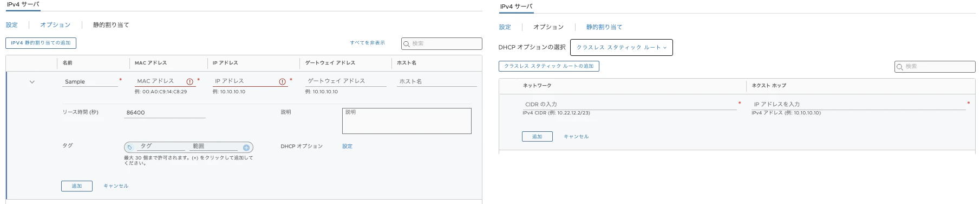The image size is (980, 204).
Task: Collapse the Sample row chevron
Action: coord(32,82)
